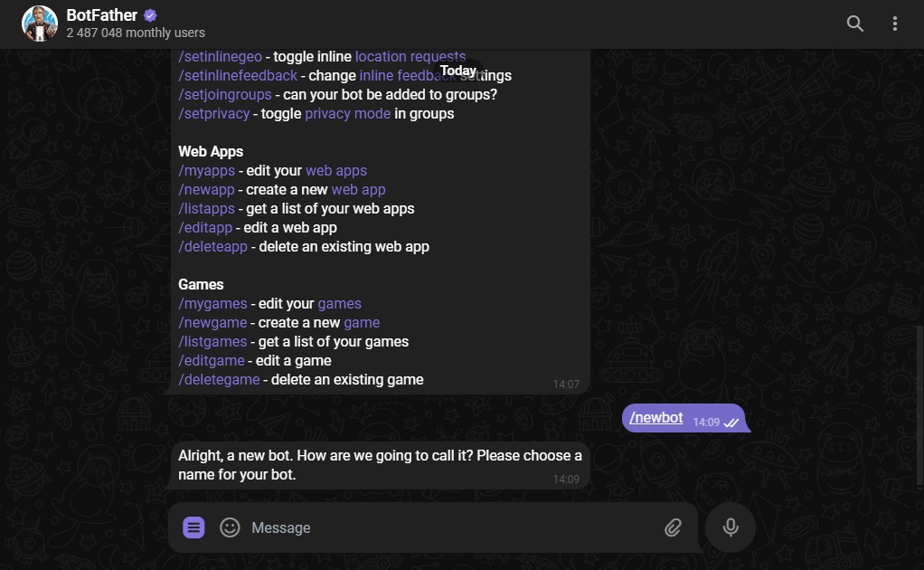Click the /deletegame command link
The image size is (924, 570).
pyautogui.click(x=219, y=380)
